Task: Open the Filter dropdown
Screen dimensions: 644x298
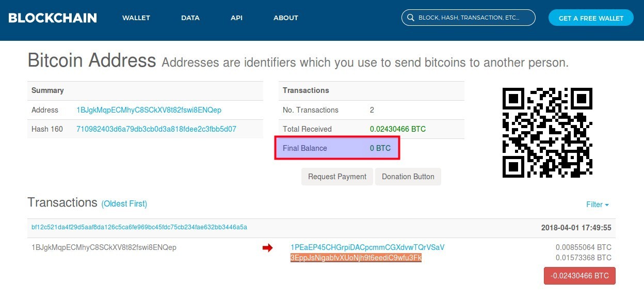Action: pos(598,205)
